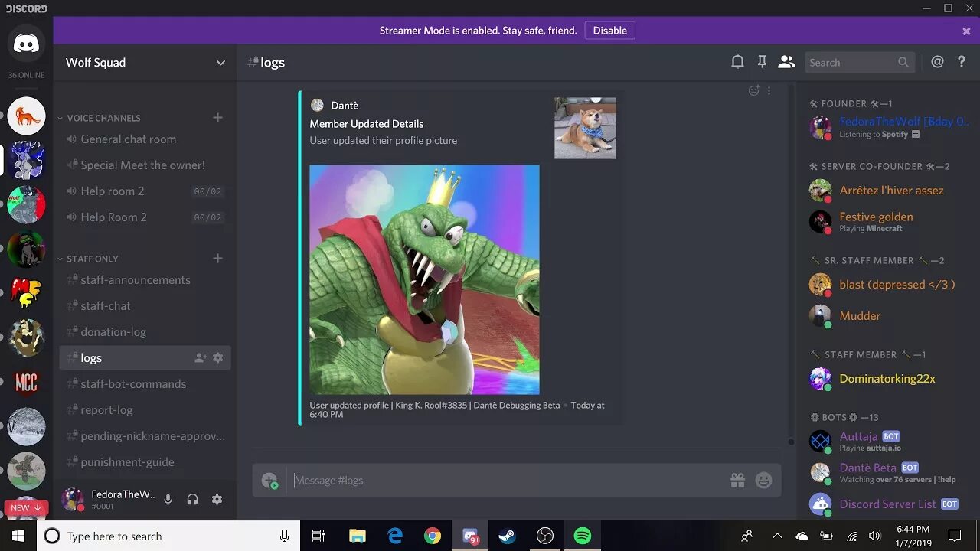980x551 pixels.
Task: View Arrêtez l'hiver assez member profile
Action: [x=888, y=190]
